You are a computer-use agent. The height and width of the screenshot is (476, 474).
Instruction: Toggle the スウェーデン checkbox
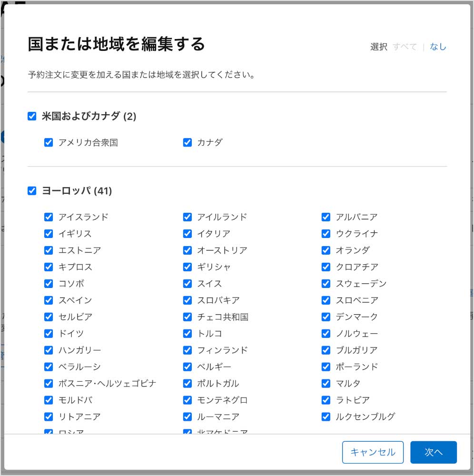tap(326, 284)
